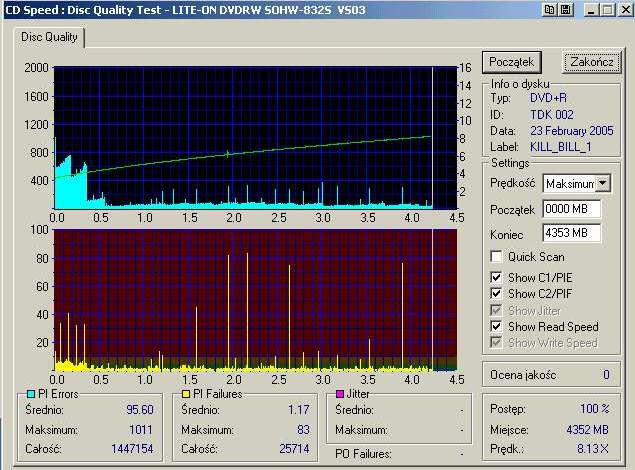Click the PI Failures average 1.17
Image resolution: width=635 pixels, height=470 pixels.
[299, 410]
